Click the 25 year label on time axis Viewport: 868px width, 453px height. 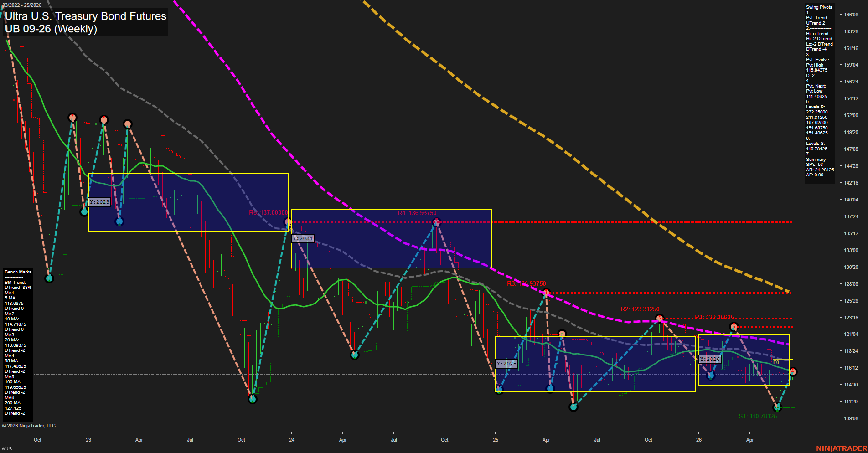pos(496,440)
